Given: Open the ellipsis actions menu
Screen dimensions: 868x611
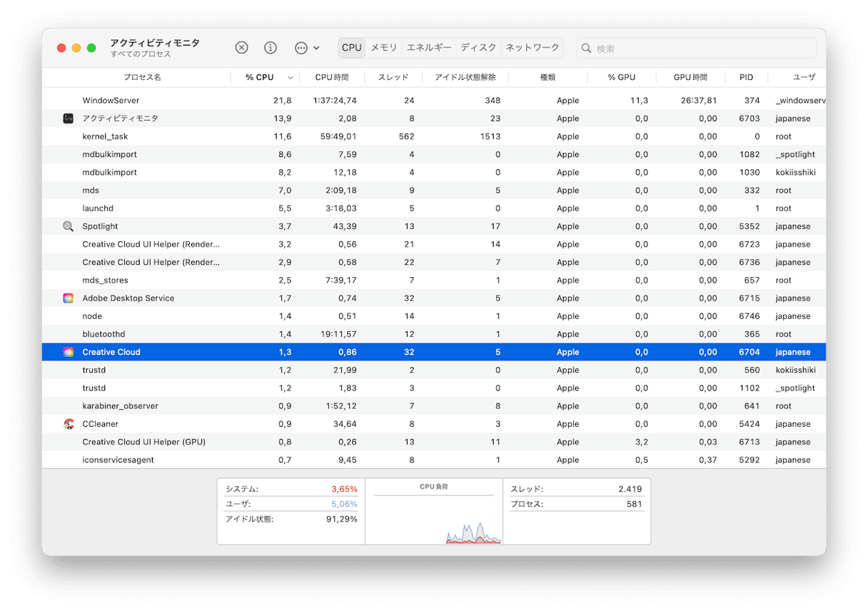Looking at the screenshot, I should coord(307,48).
